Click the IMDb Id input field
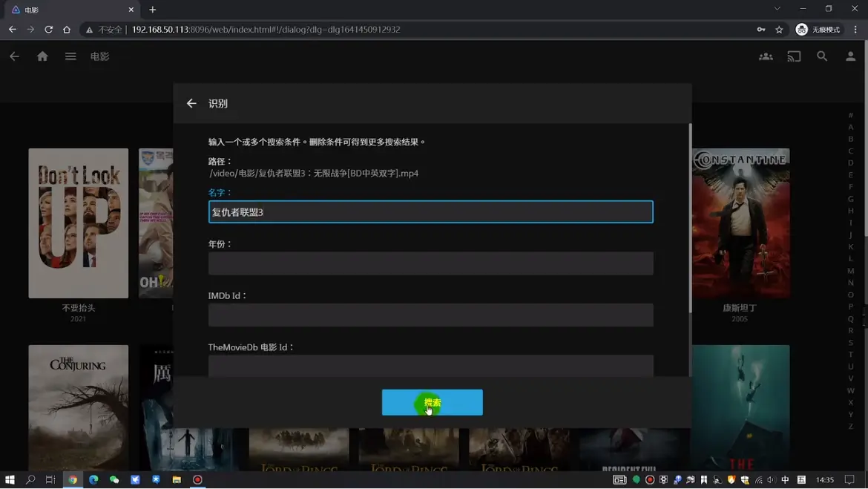Viewport: 868px width, 489px height. [x=430, y=315]
